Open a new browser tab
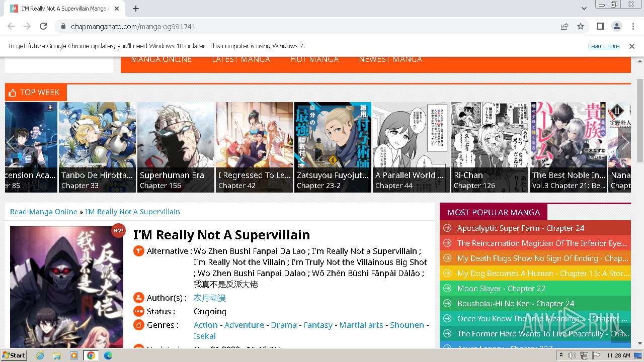644x362 pixels. [x=136, y=9]
